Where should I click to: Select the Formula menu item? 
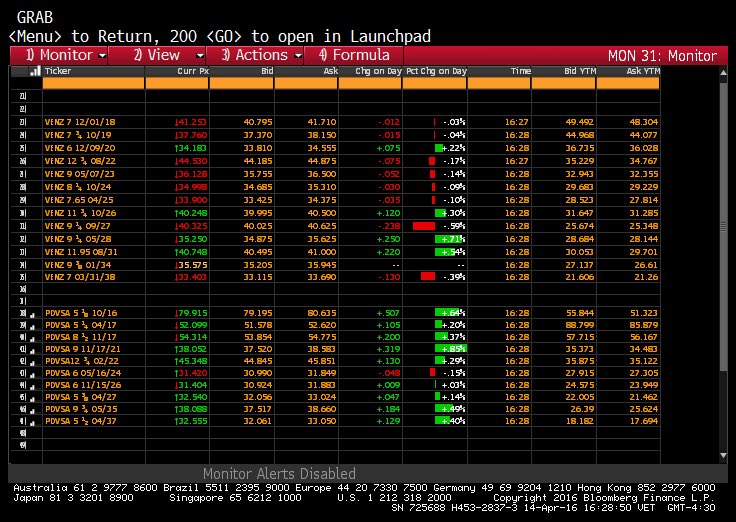click(x=353, y=55)
